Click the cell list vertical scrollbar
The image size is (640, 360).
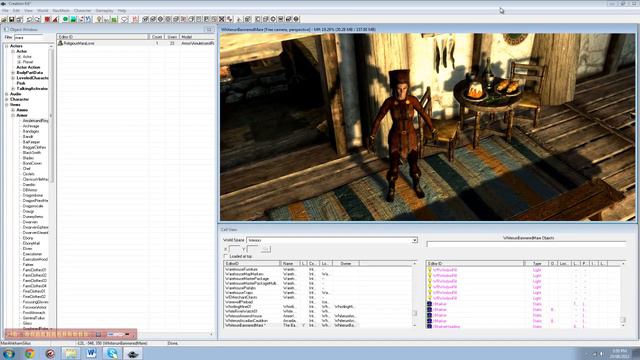point(415,294)
